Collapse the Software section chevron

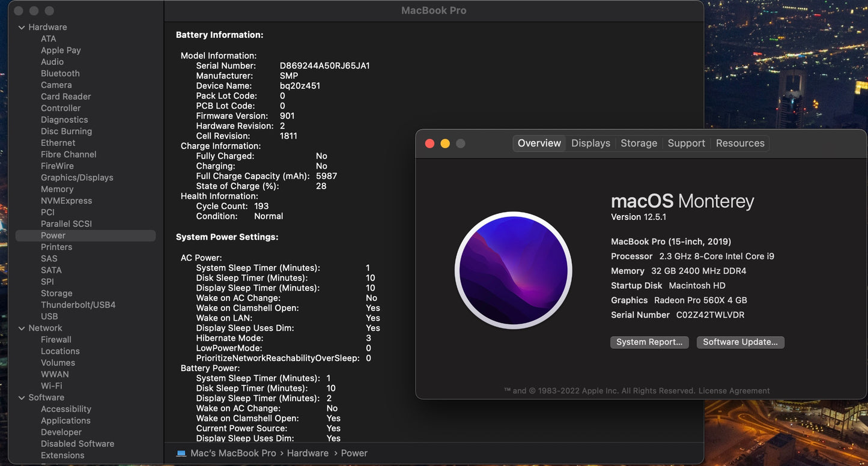(22, 398)
